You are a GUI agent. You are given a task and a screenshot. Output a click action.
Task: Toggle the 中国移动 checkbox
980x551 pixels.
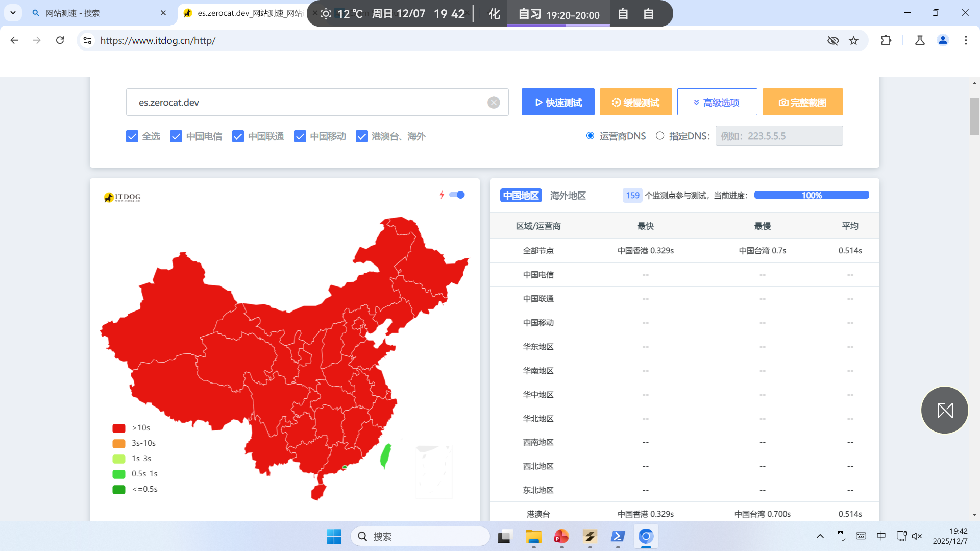click(x=300, y=136)
